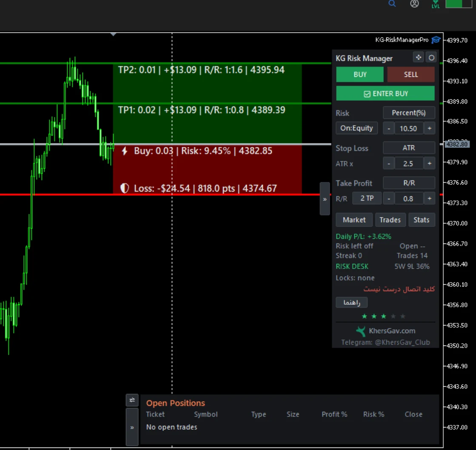Click the Profit % column header
The height and width of the screenshot is (450, 476).
pos(334,414)
